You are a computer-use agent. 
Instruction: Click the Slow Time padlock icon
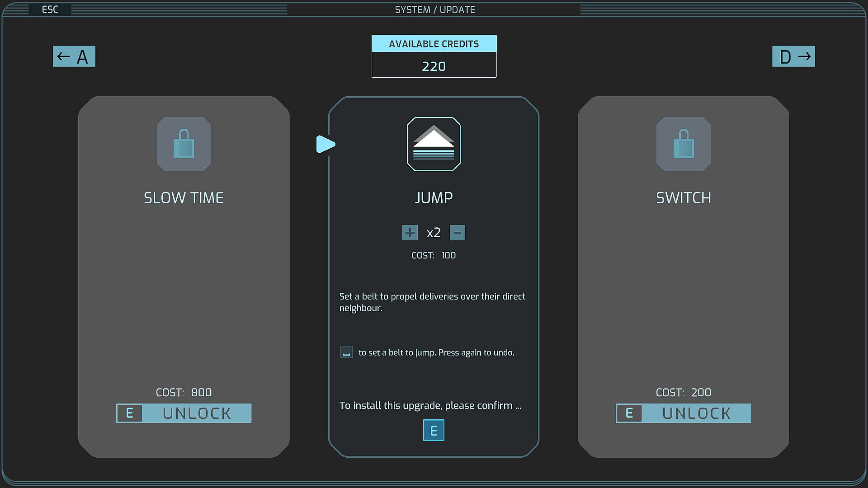[184, 144]
